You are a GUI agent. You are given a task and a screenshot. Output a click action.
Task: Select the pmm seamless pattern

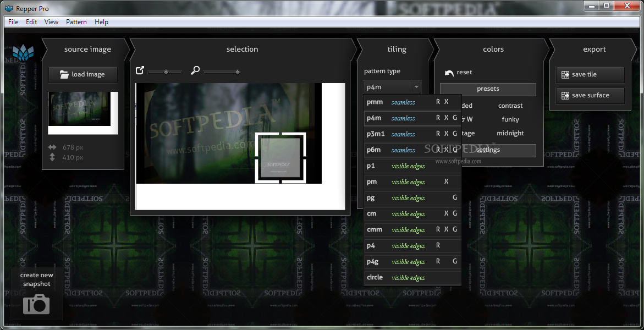click(x=412, y=102)
